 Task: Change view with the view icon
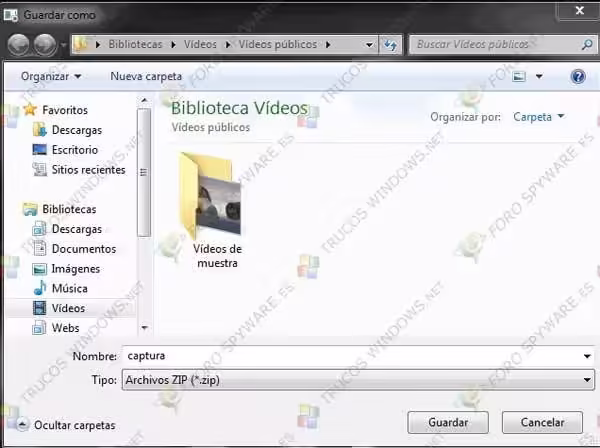tap(519, 77)
